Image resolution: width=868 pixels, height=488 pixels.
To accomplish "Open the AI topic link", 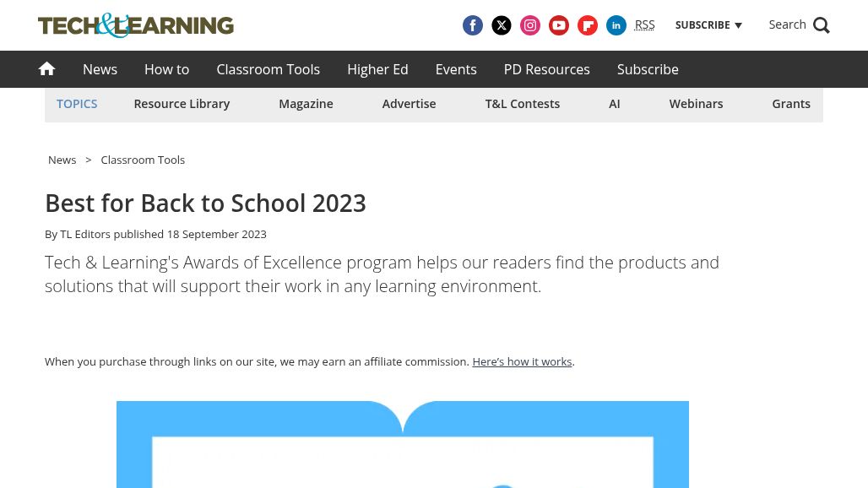I will 615,104.
